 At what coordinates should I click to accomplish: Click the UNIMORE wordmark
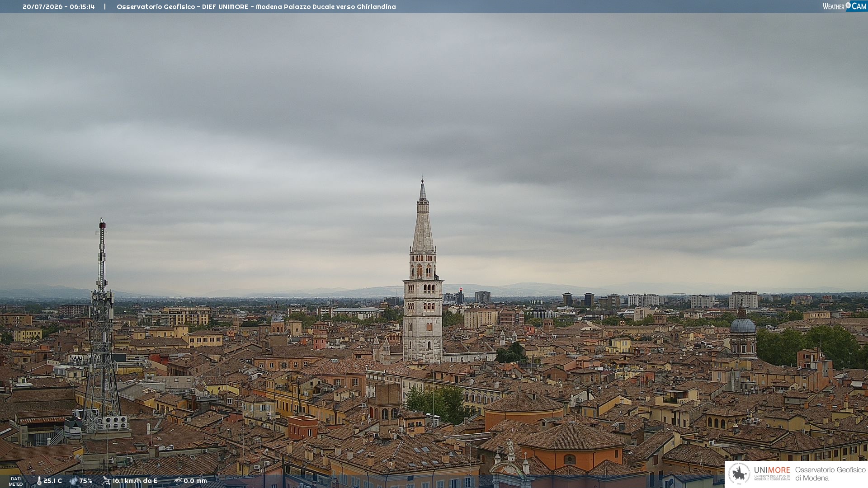pos(772,470)
